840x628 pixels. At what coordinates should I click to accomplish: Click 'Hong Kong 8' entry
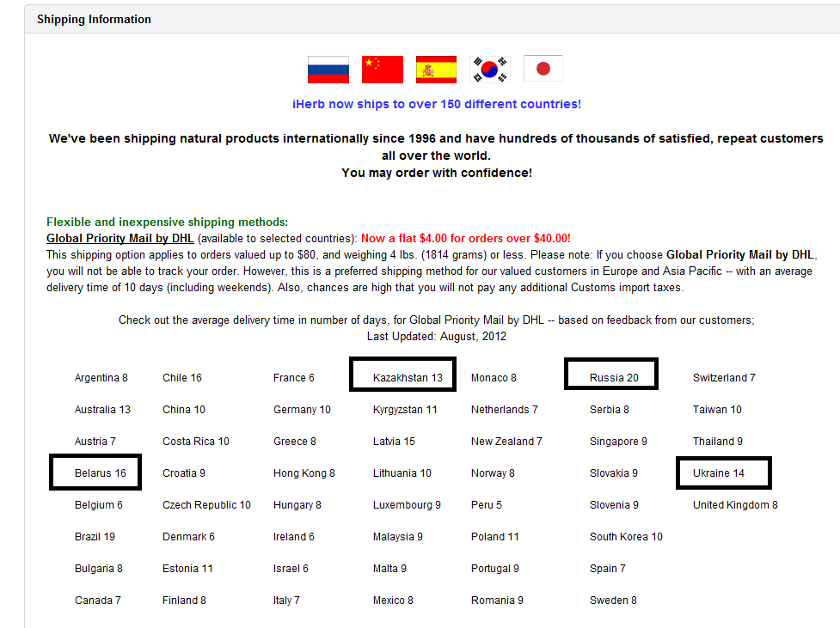304,473
